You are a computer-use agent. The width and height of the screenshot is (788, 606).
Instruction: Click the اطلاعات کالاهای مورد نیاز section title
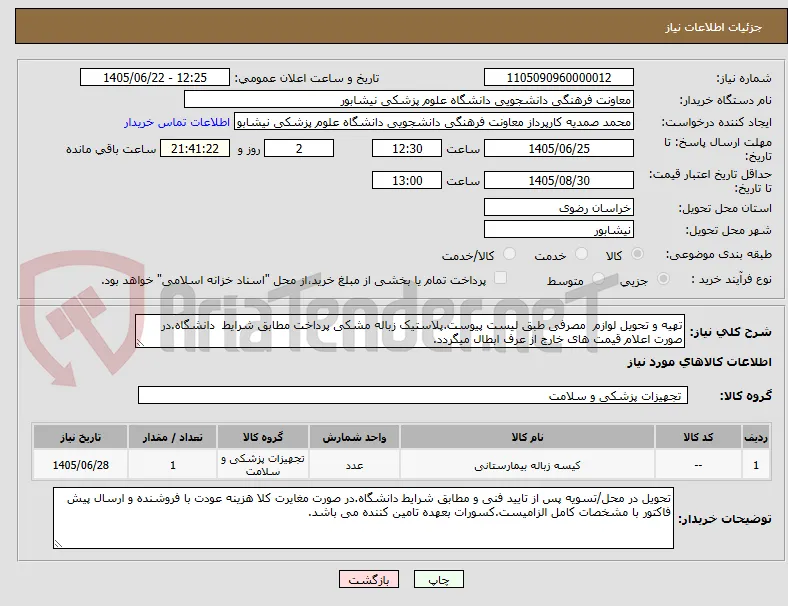coord(699,362)
